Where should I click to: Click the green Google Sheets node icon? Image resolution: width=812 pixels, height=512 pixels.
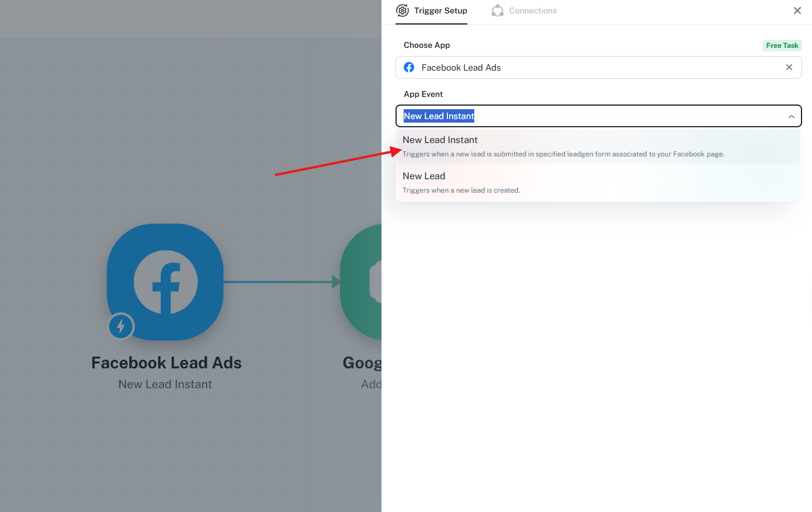click(x=361, y=282)
